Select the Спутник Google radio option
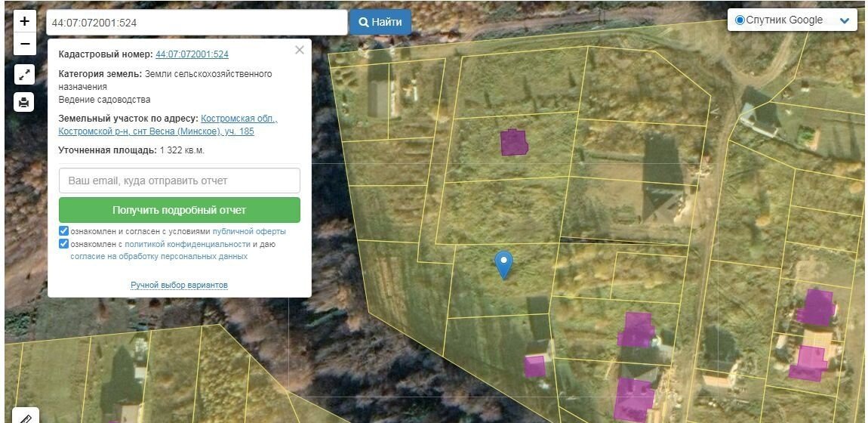868x423 pixels. pyautogui.click(x=740, y=20)
